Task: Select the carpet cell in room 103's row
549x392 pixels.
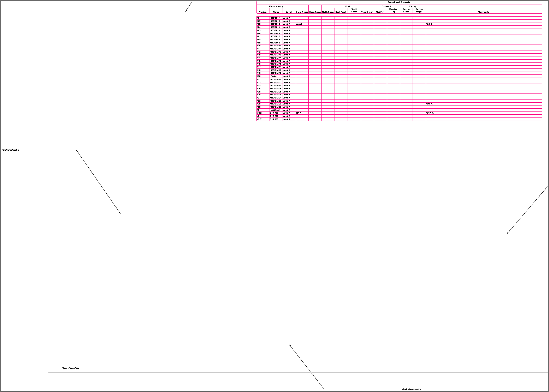Action: [x=299, y=24]
